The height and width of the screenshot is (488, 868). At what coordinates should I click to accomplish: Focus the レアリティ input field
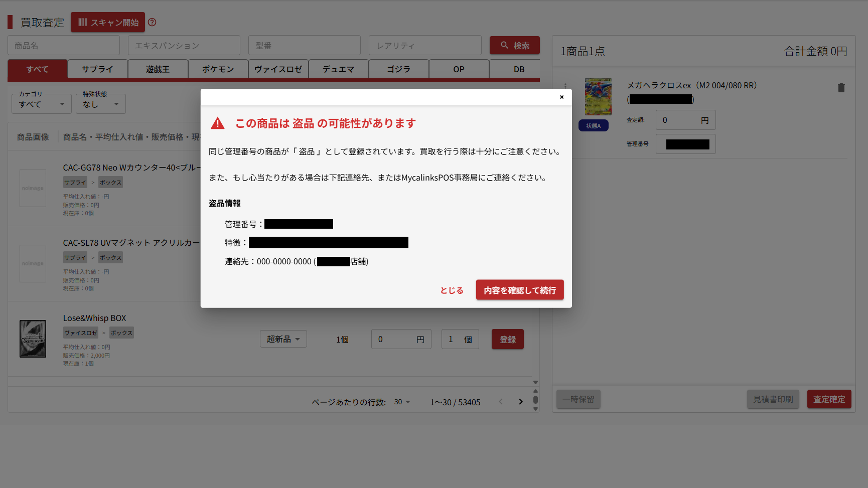(x=425, y=45)
